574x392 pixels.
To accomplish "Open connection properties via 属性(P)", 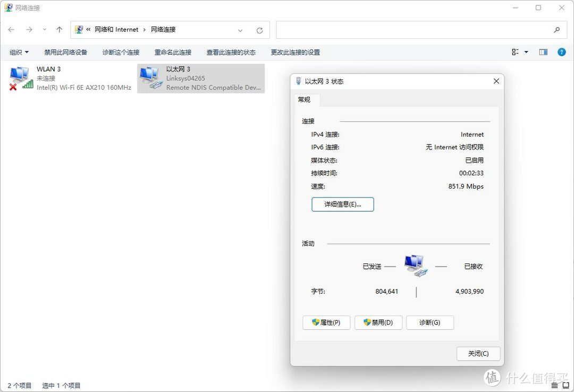I will point(326,322).
